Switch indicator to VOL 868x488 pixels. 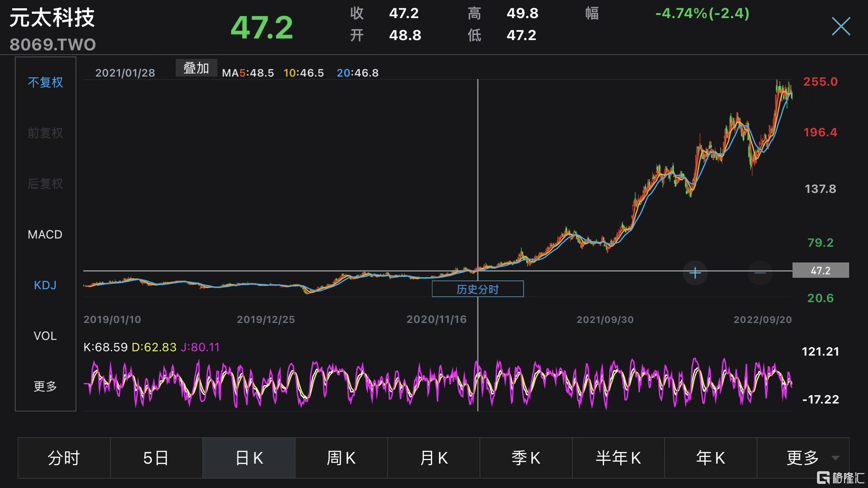[x=45, y=336]
